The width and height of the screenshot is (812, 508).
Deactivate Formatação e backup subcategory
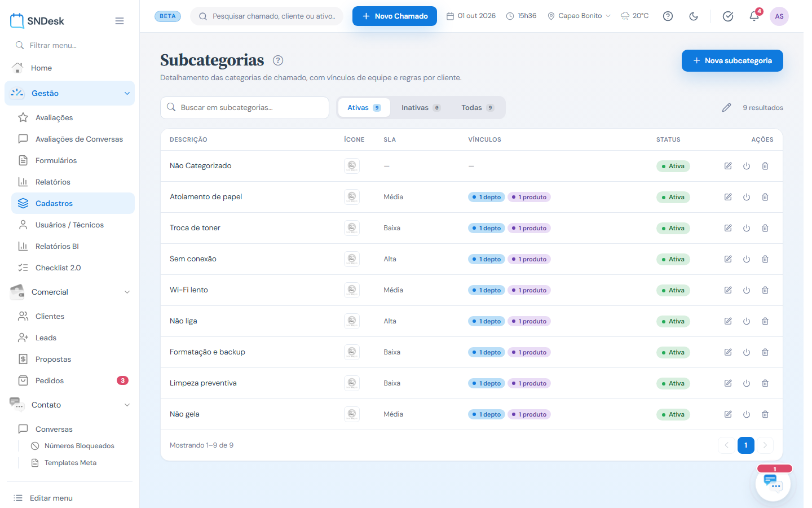tap(747, 352)
